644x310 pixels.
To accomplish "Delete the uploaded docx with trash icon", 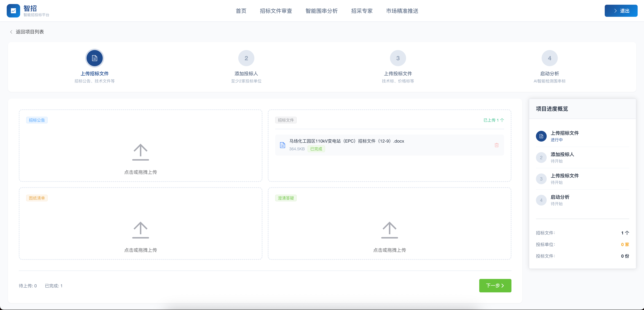I will [497, 145].
